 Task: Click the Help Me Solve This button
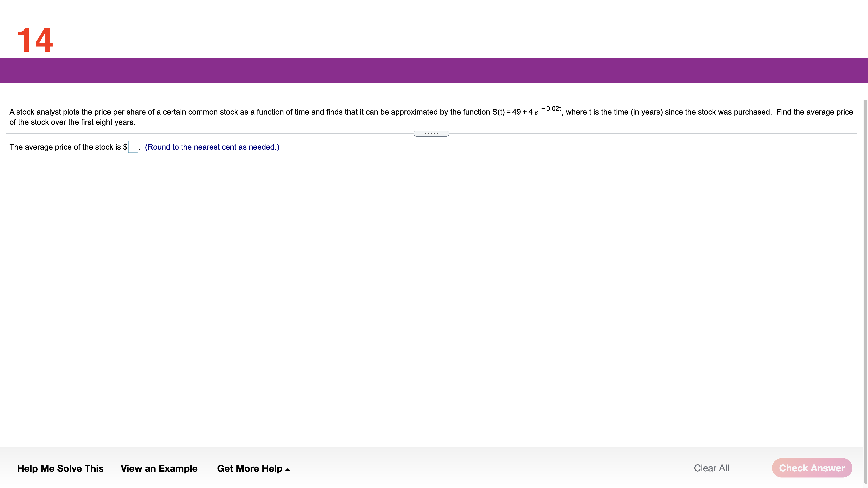click(x=60, y=468)
